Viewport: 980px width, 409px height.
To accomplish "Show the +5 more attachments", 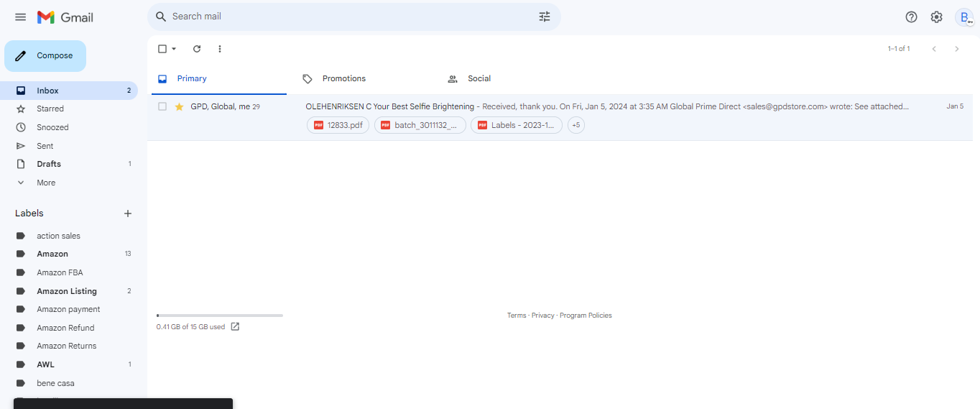I will pos(576,125).
